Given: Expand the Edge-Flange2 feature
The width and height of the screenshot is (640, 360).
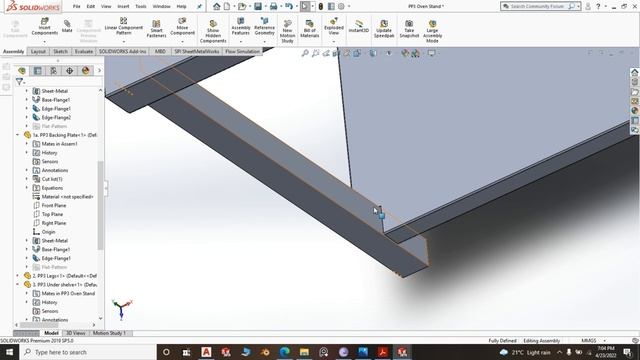Looking at the screenshot, I should [x=27, y=117].
